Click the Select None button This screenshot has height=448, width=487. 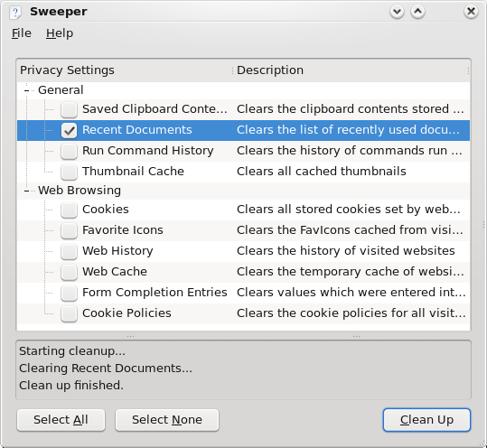click(167, 420)
